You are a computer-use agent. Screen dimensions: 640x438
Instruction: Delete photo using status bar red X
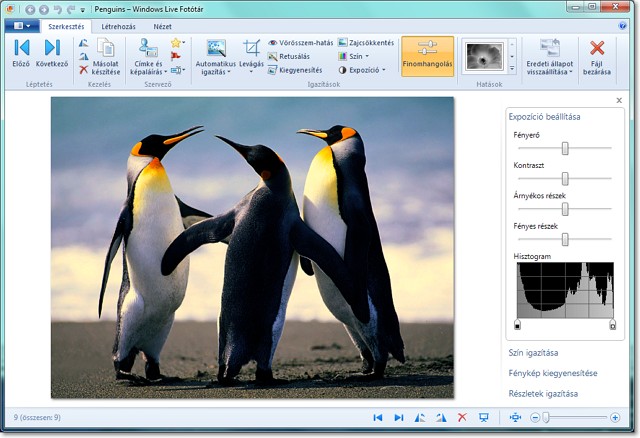pyautogui.click(x=462, y=417)
